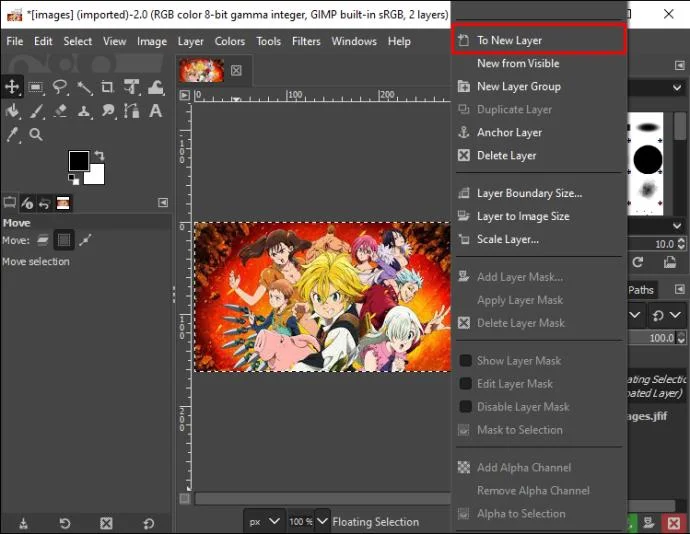Screen dimensions: 690x534
Task: Select the Warp Transform tool
Action: [x=155, y=87]
